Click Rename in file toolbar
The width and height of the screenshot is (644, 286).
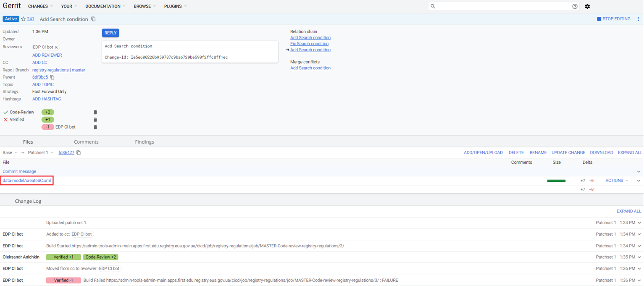click(538, 153)
